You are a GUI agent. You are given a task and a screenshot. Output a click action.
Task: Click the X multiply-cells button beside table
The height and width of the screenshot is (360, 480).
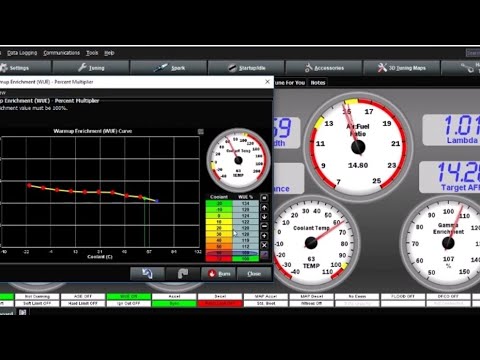click(264, 245)
